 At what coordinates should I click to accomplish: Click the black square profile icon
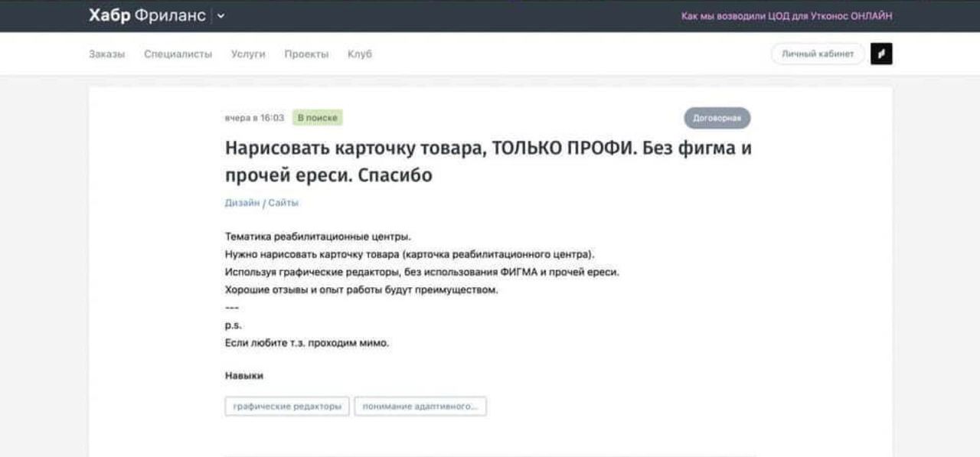[881, 54]
